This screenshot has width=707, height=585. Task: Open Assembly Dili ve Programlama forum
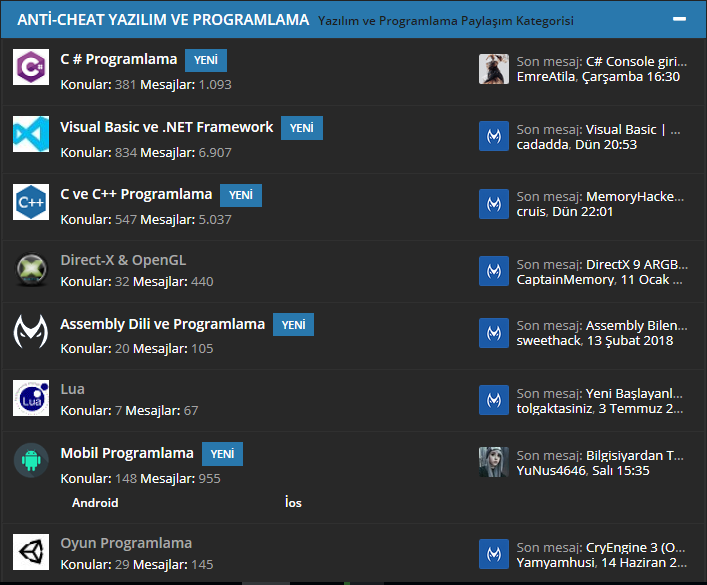(x=163, y=324)
